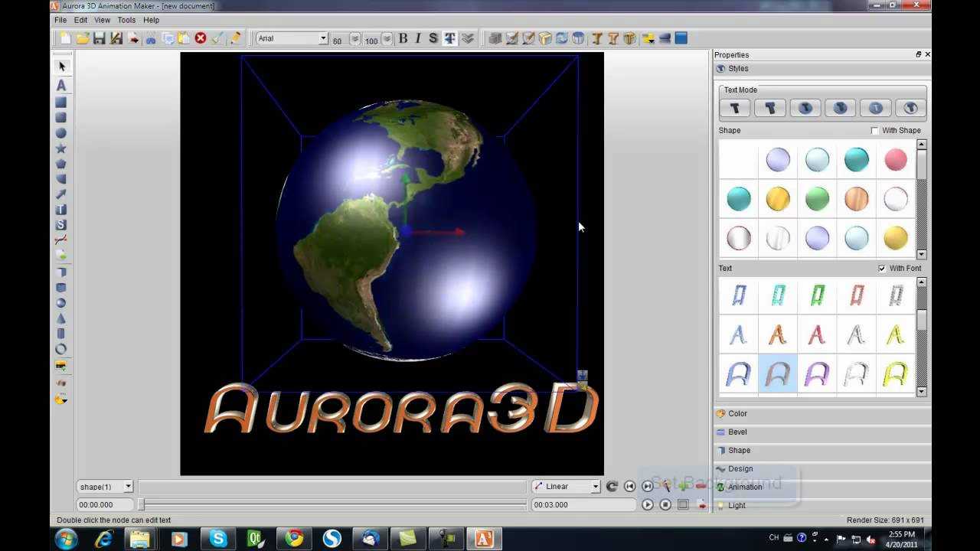This screenshot has width=980, height=551.
Task: Apply the gold sphere shape style
Action: (x=778, y=199)
